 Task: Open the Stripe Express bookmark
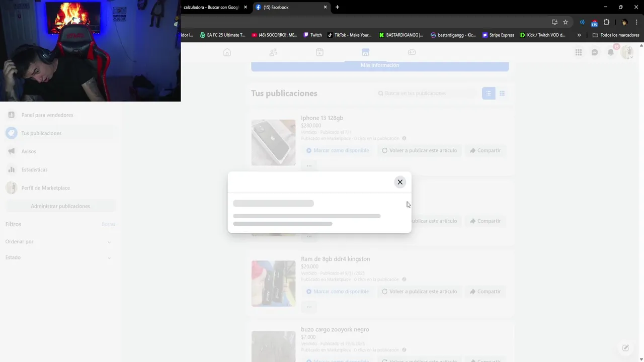tap(498, 35)
